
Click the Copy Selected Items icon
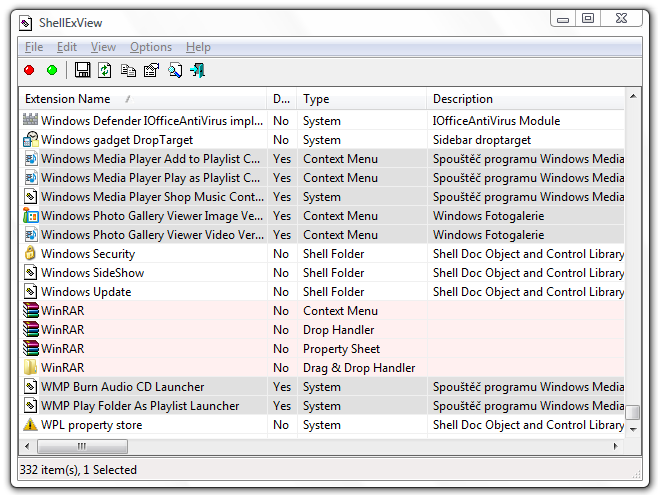click(128, 70)
